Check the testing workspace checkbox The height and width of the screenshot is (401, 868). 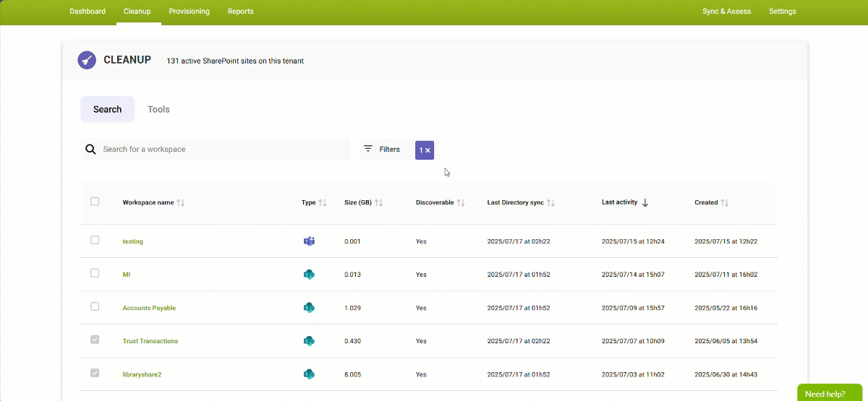pos(95,240)
